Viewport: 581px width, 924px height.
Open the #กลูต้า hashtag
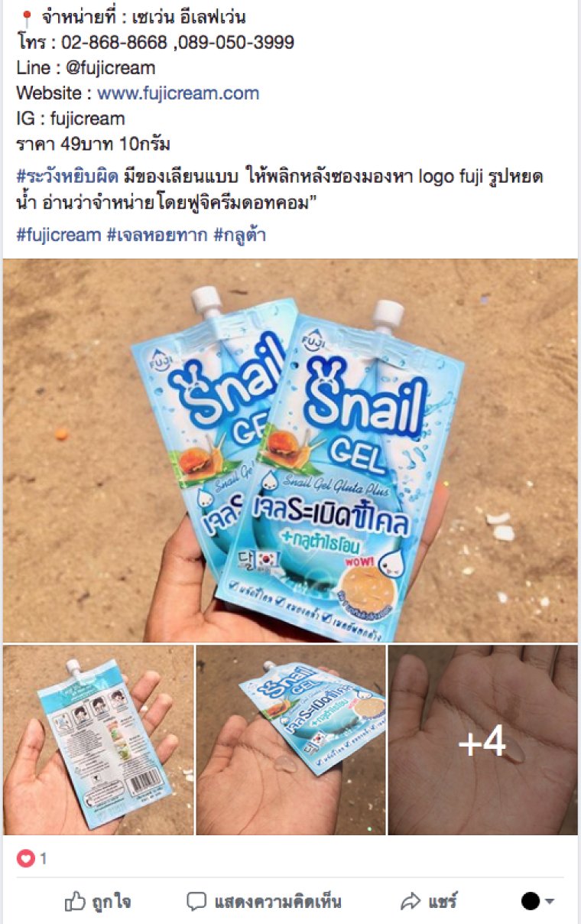[239, 235]
